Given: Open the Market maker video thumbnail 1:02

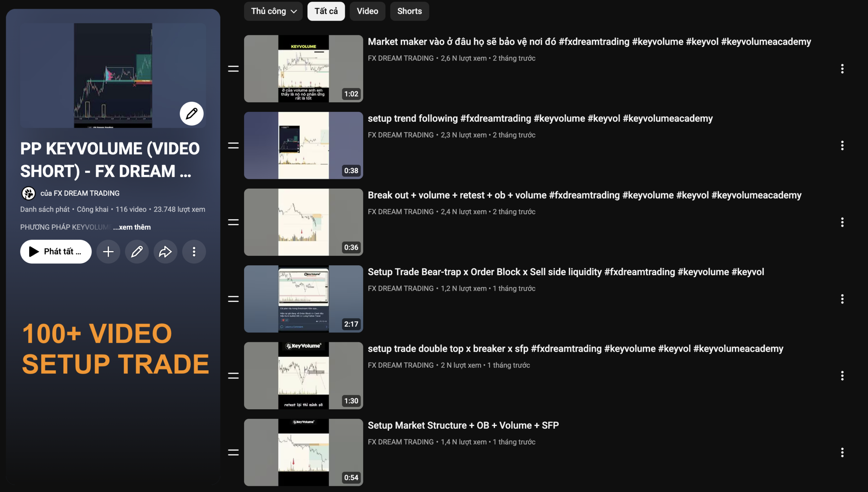Looking at the screenshot, I should tap(303, 69).
